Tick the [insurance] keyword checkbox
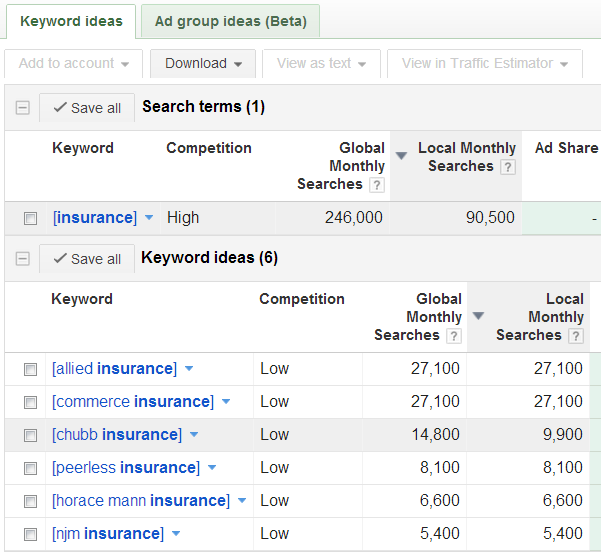 click(30, 218)
